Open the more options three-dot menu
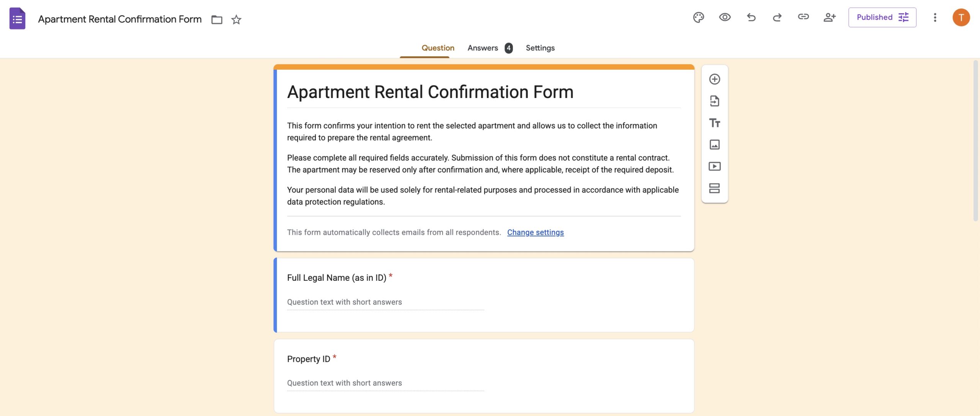The width and height of the screenshot is (980, 416). (935, 17)
